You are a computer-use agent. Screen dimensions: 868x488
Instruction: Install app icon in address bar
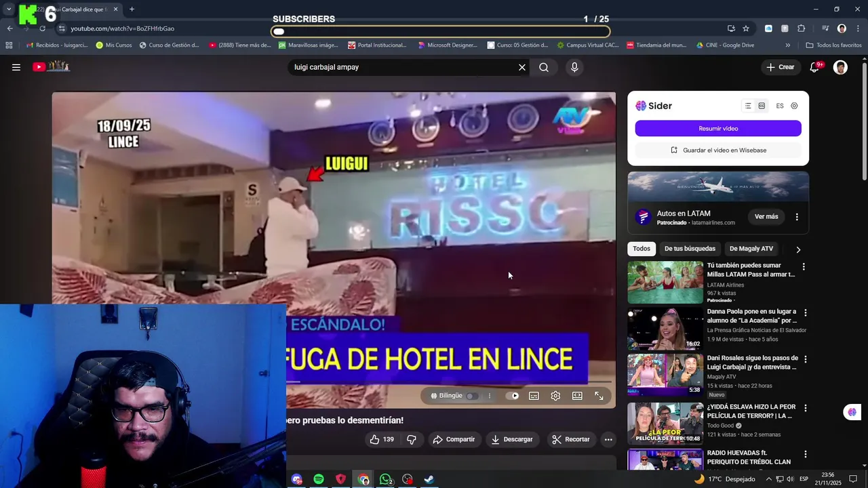[x=731, y=28]
